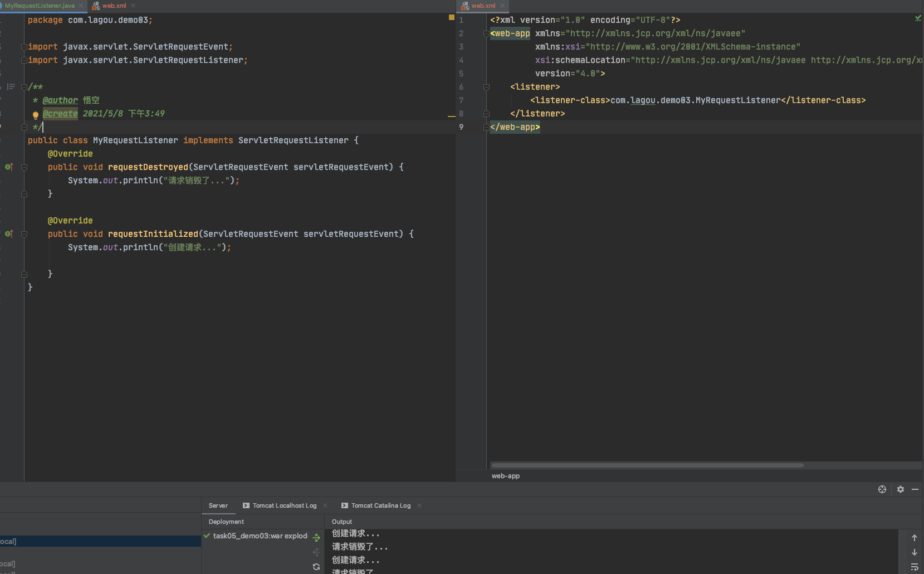The width and height of the screenshot is (924, 574).
Task: Click the green deployed checkmark beside task05_demo03
Action: point(207,536)
